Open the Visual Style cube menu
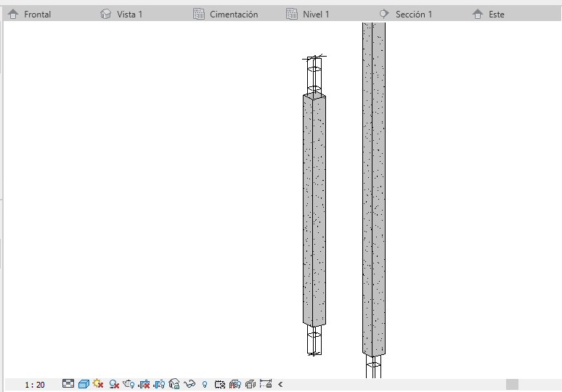The width and height of the screenshot is (562, 392). 84,384
